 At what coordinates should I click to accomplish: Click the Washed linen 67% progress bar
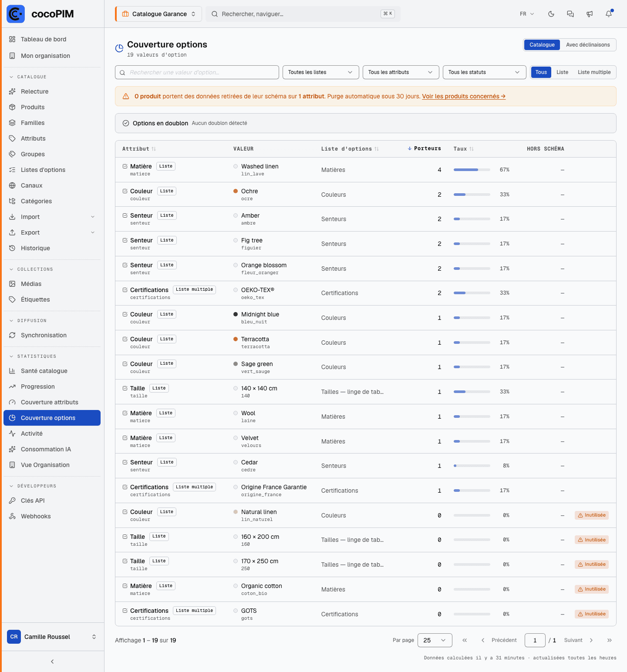472,170
